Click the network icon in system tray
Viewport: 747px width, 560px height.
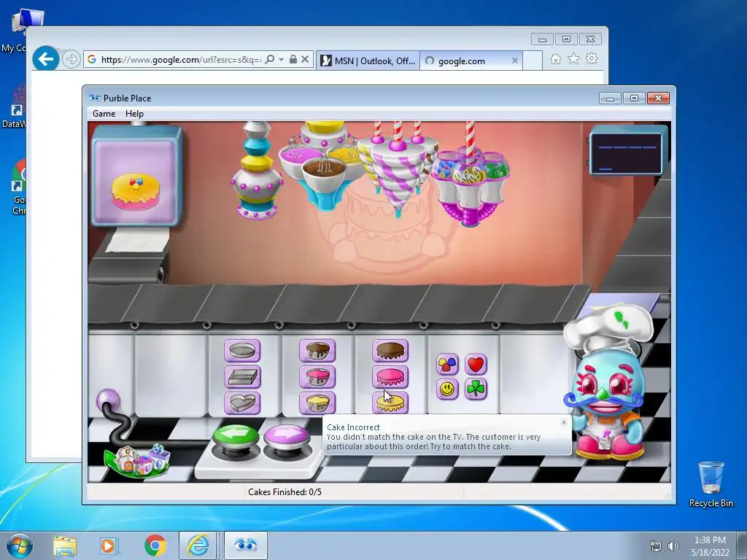click(x=656, y=546)
